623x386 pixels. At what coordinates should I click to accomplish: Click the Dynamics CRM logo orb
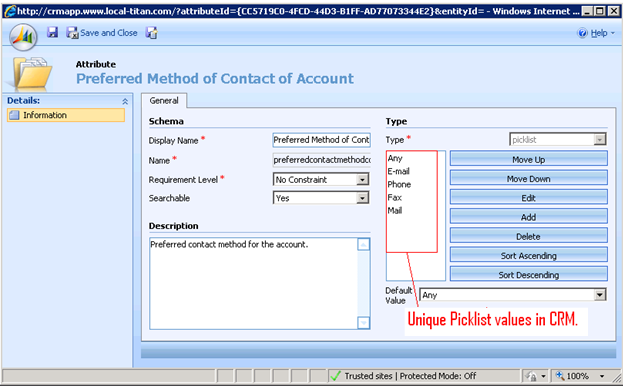coord(23,37)
